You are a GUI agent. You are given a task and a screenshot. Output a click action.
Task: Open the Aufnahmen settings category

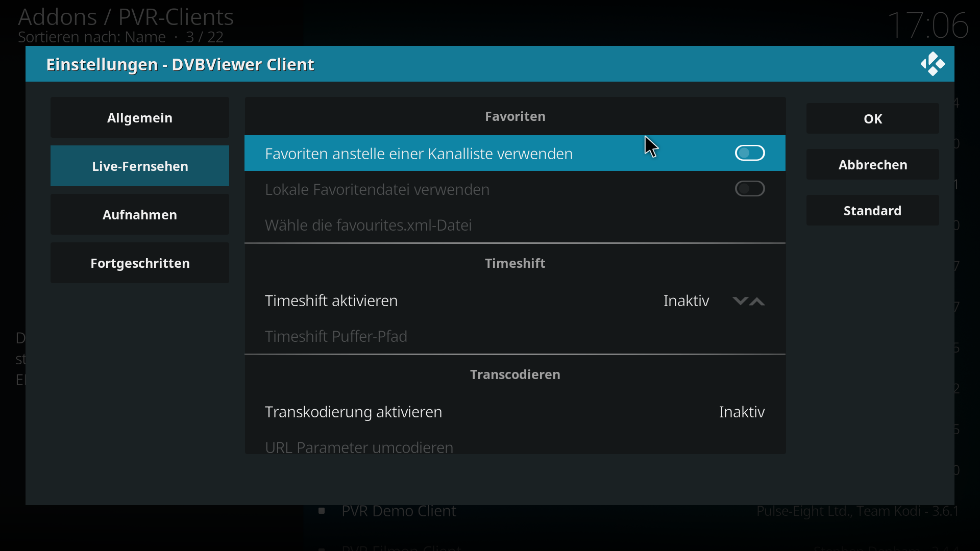(x=140, y=214)
